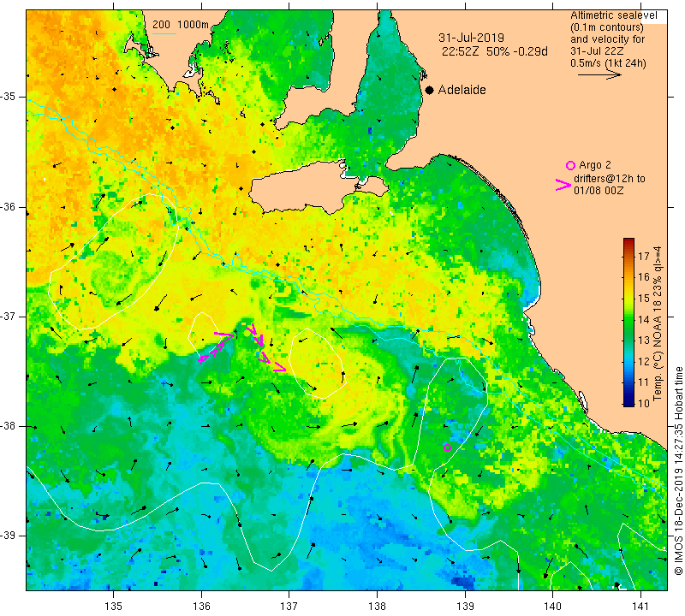Click the '200 1000m' depth contour label
The image size is (685, 616).
(181, 25)
